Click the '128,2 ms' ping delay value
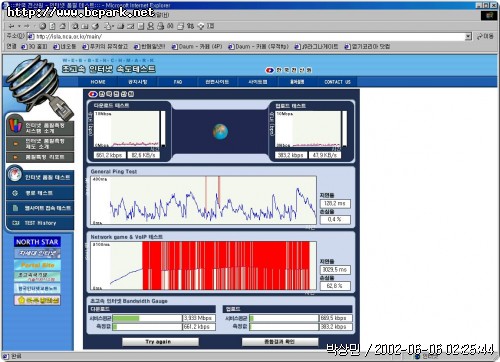Viewport: 500px width, 362px height. click(x=335, y=203)
